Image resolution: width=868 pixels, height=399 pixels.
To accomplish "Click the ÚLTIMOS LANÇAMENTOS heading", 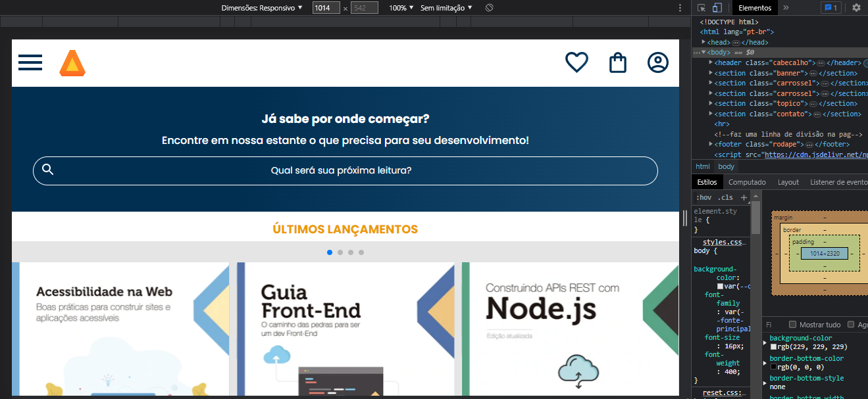I will (x=345, y=229).
